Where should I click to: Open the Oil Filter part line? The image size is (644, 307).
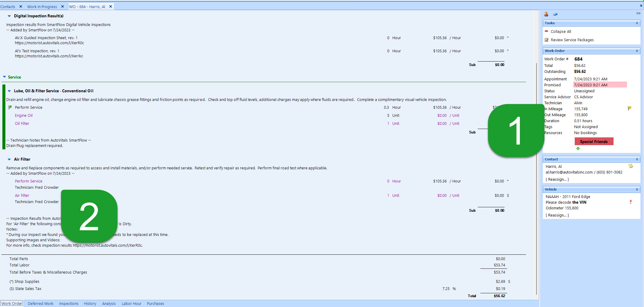pos(22,124)
